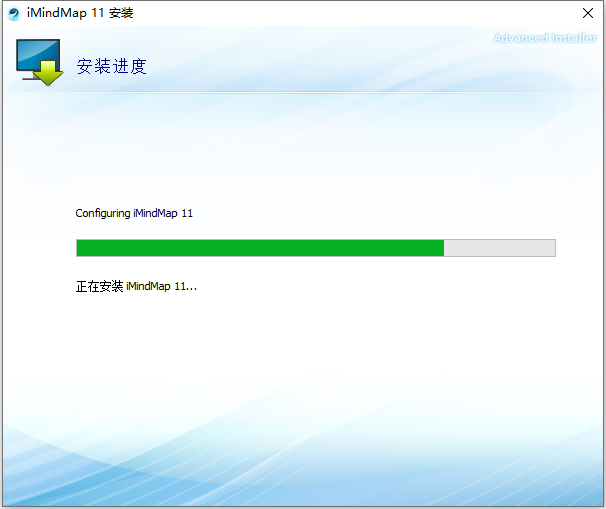Click the header divider line under 安装进度
This screenshot has width=606, height=509.
tap(300, 93)
